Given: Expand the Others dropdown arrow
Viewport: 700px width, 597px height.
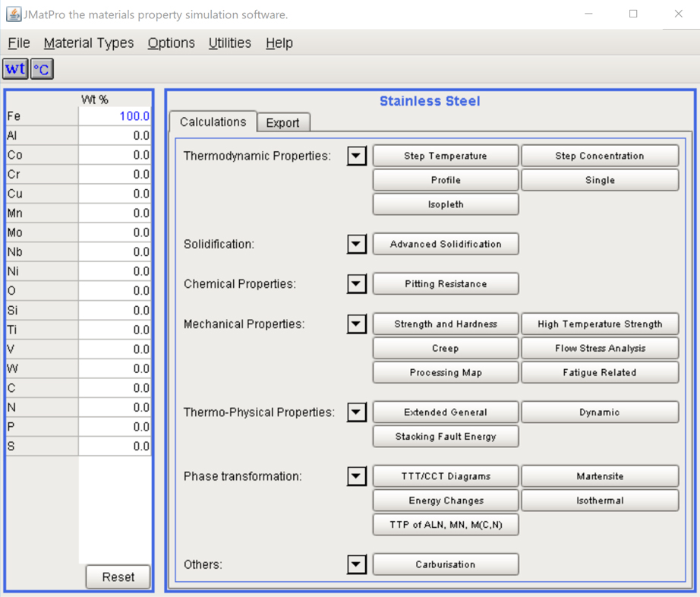Looking at the screenshot, I should [x=356, y=564].
